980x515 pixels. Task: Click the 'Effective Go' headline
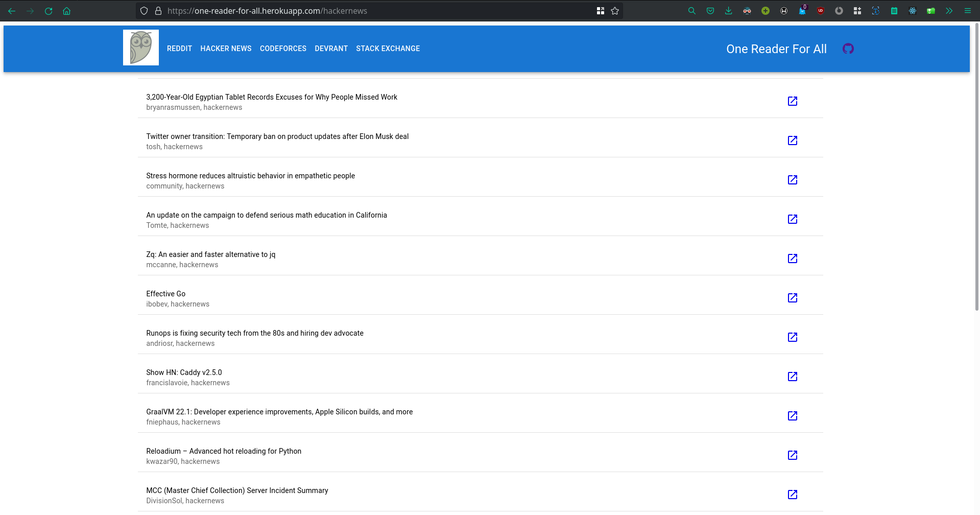point(166,294)
